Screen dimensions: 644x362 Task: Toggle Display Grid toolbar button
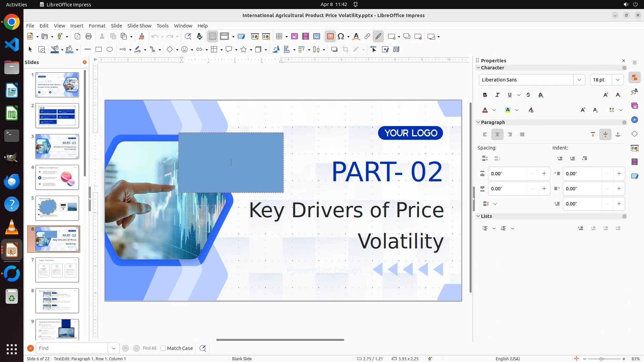click(x=213, y=37)
